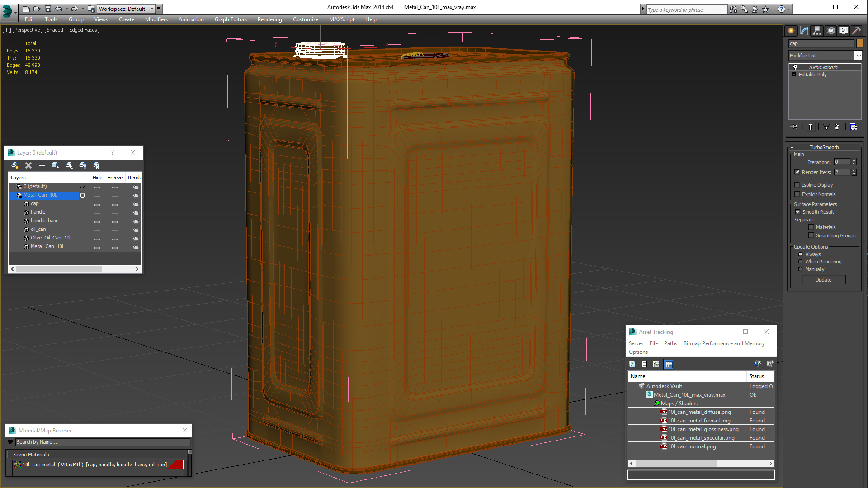Image resolution: width=868 pixels, height=488 pixels.
Task: Redo the last undone action
Action: pyautogui.click(x=75, y=9)
